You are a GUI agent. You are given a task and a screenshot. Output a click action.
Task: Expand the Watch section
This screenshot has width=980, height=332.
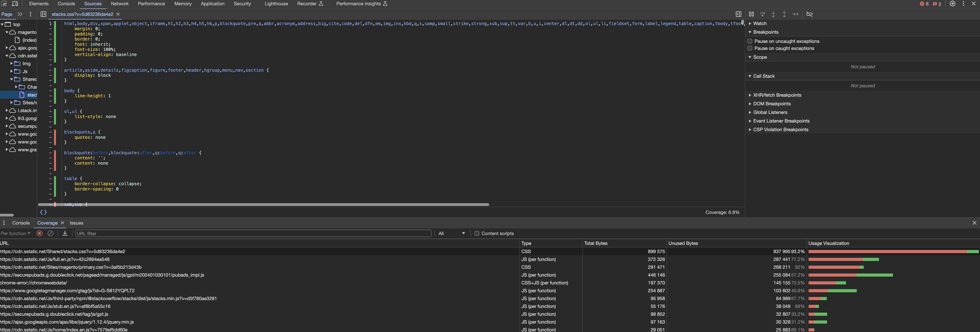[x=760, y=24]
